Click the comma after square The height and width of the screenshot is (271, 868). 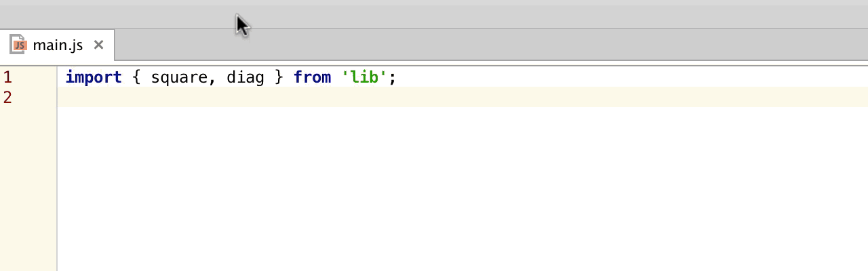click(212, 79)
